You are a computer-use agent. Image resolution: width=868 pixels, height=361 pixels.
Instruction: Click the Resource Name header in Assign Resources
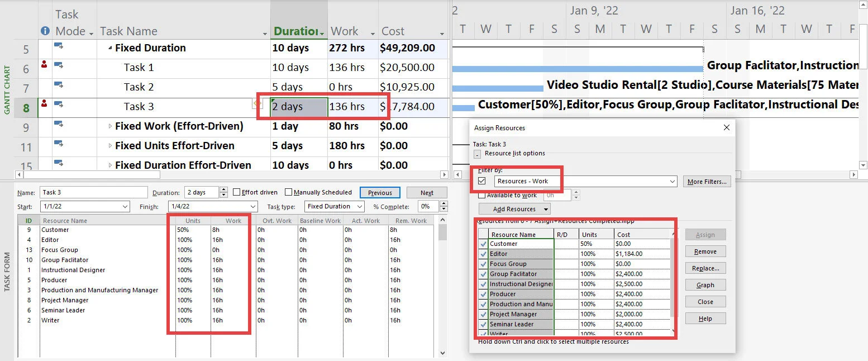[521, 235]
